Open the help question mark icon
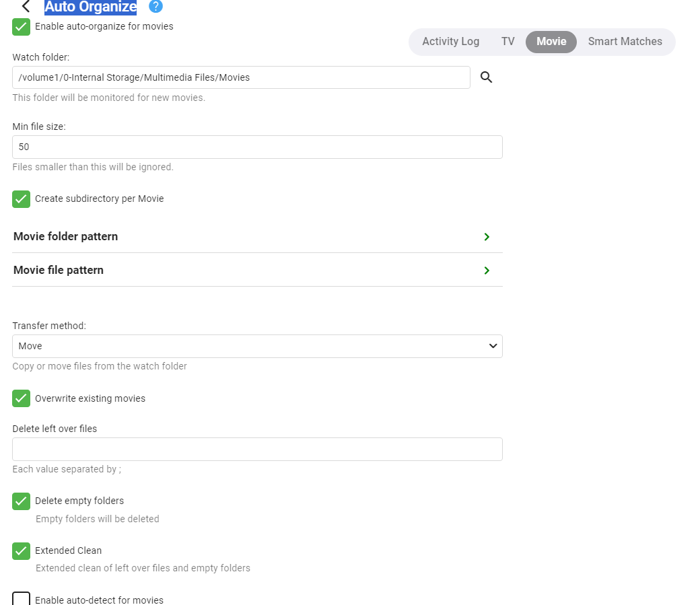Screen dimensions: 700x605 tap(155, 6)
